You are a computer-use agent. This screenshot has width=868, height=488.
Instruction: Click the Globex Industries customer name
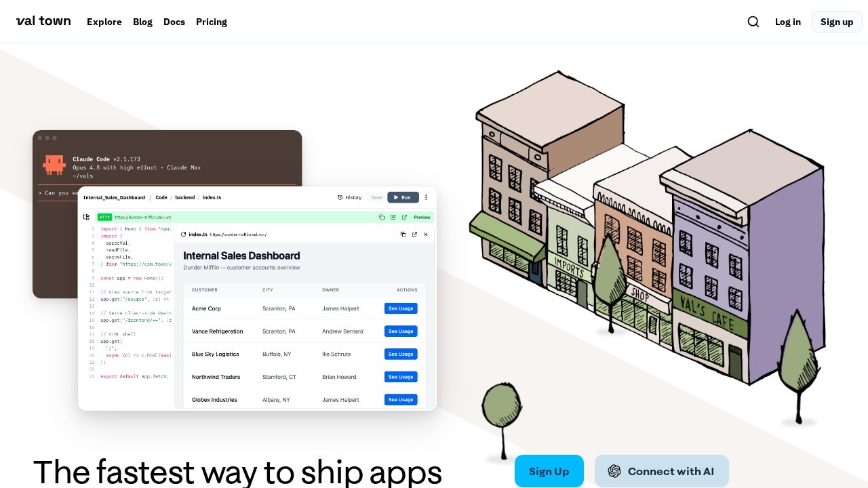(x=214, y=400)
